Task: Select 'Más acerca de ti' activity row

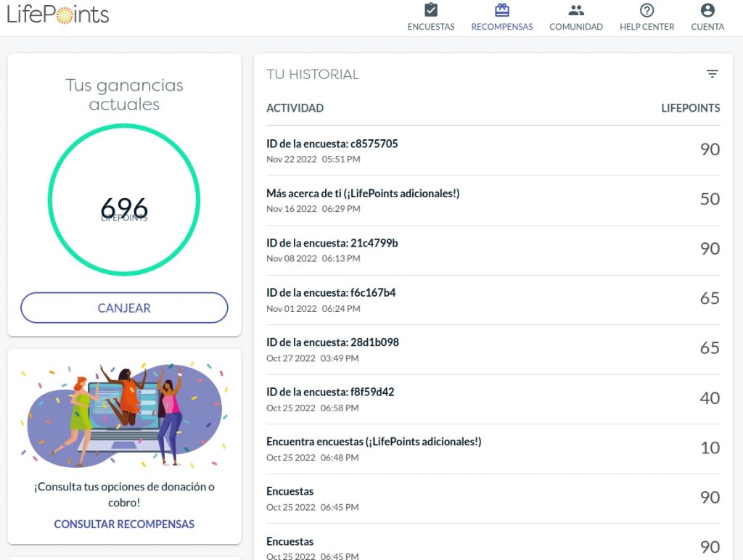Action: [x=493, y=200]
